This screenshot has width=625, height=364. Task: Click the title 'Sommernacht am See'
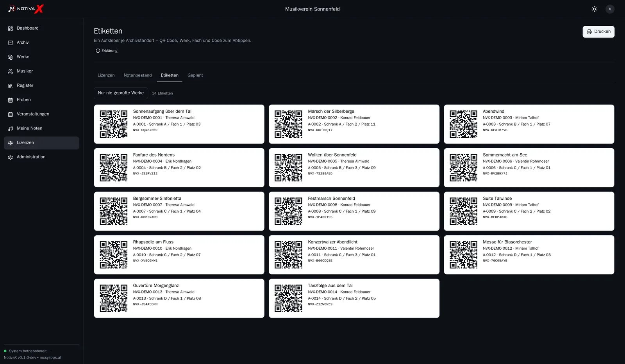pyautogui.click(x=505, y=155)
